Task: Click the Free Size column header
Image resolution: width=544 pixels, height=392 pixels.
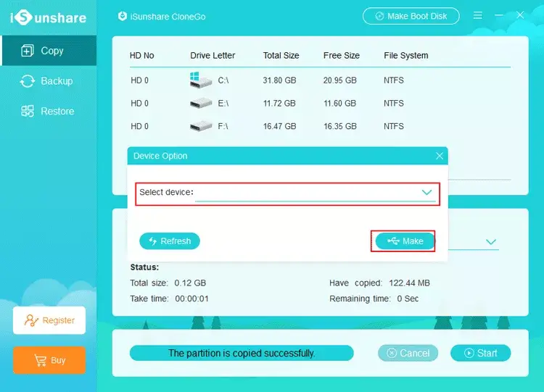Action: (342, 56)
